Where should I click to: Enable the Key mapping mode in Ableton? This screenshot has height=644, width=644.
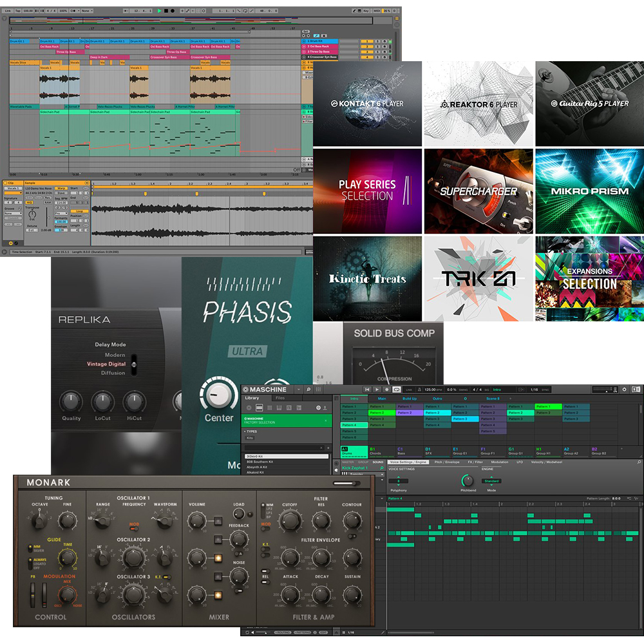(366, 11)
